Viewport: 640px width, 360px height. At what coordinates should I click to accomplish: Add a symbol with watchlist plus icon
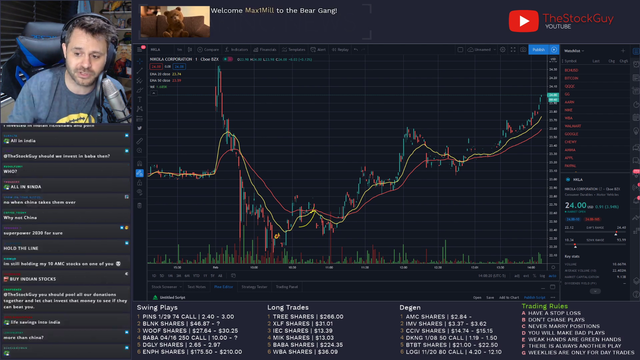coord(623,51)
